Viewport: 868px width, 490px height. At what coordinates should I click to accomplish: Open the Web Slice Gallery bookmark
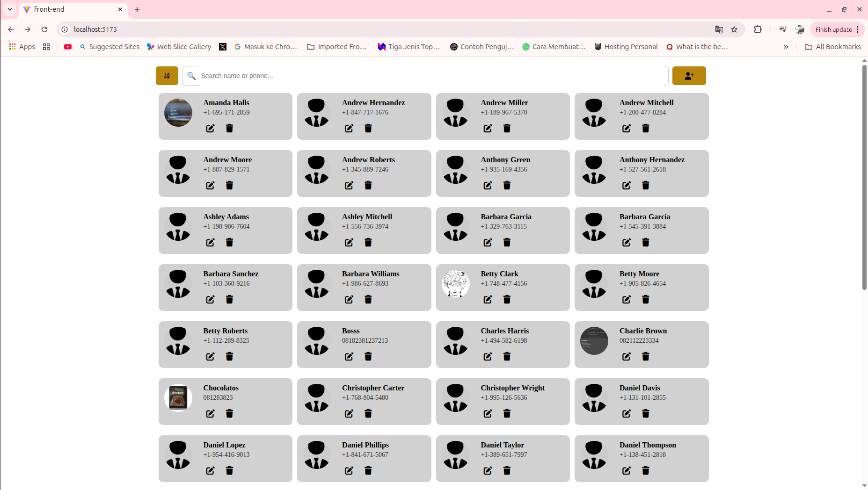click(179, 47)
